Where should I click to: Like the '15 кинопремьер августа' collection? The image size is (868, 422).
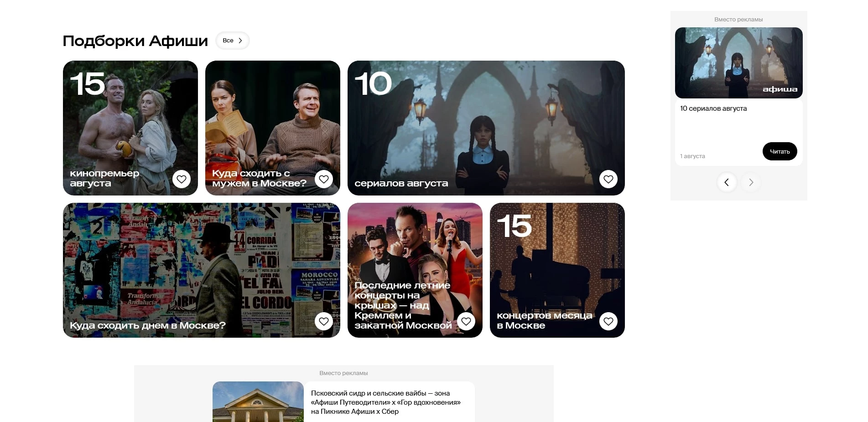pos(182,179)
